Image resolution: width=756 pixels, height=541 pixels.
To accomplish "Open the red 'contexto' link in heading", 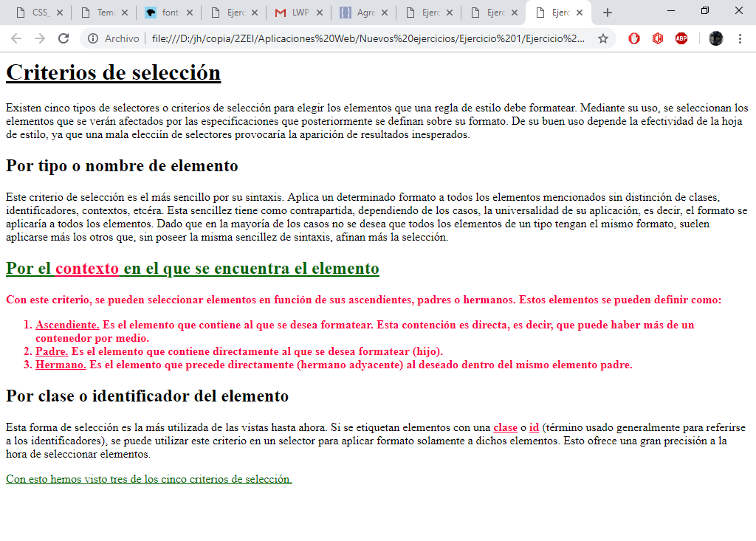I will coord(87,269).
